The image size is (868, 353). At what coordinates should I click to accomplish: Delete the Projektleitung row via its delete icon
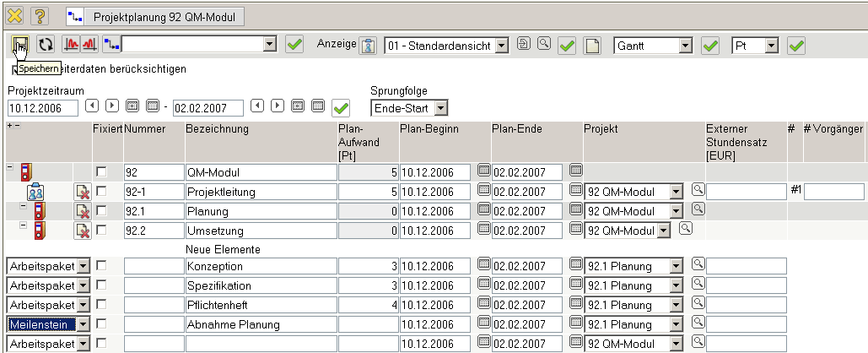[83, 192]
